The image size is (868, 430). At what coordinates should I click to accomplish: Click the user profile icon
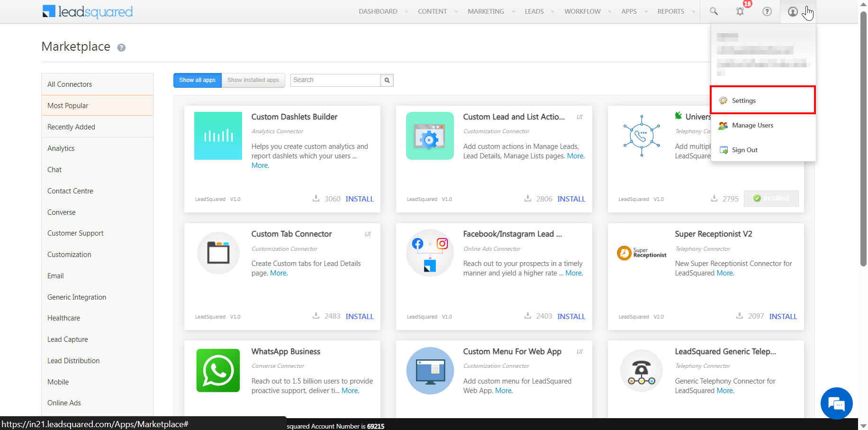pos(793,11)
